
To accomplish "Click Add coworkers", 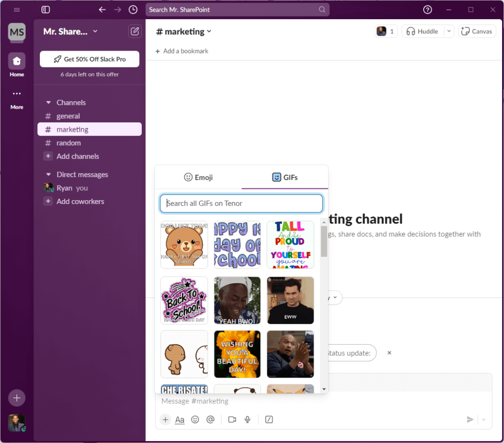I will (x=80, y=202).
